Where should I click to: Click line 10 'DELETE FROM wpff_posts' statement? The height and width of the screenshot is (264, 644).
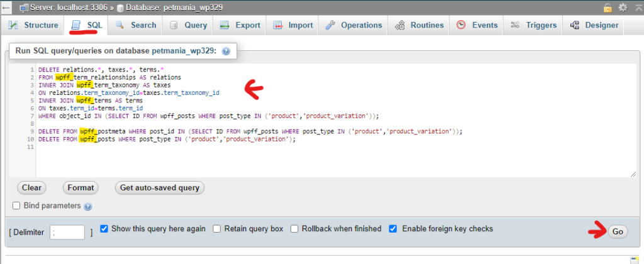(167, 139)
